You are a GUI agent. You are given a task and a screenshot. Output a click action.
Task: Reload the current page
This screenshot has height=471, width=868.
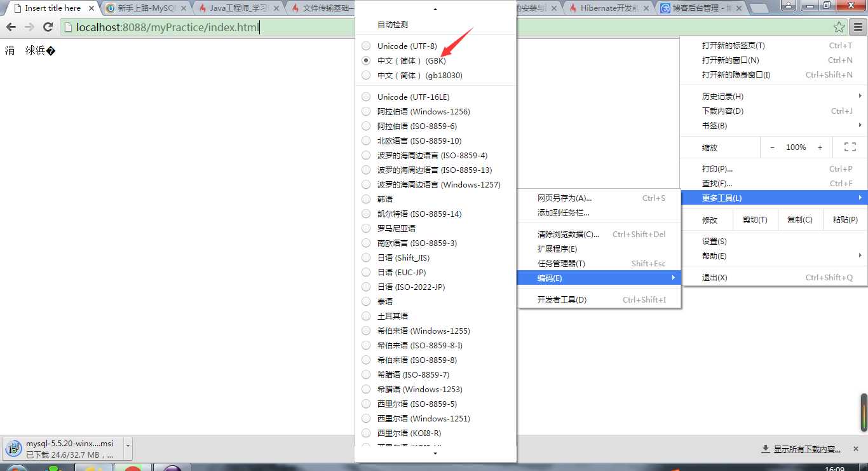click(x=48, y=27)
